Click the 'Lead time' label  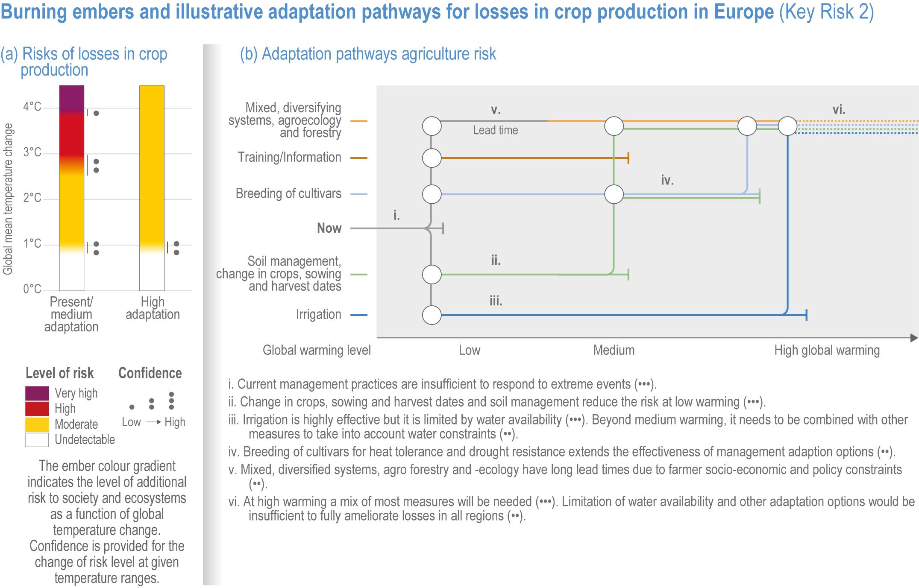point(495,130)
